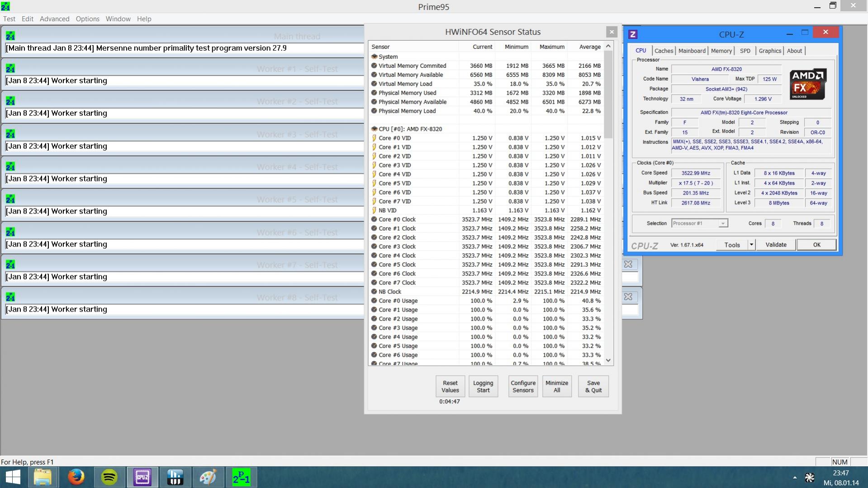This screenshot has height=488, width=868.
Task: Click the Worker #7 window icon
Action: (x=10, y=265)
